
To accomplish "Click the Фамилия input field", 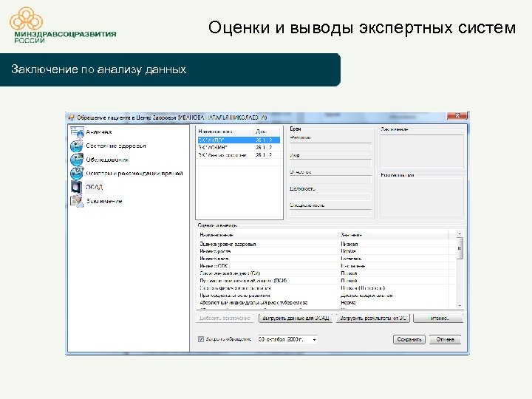I will tap(330, 147).
